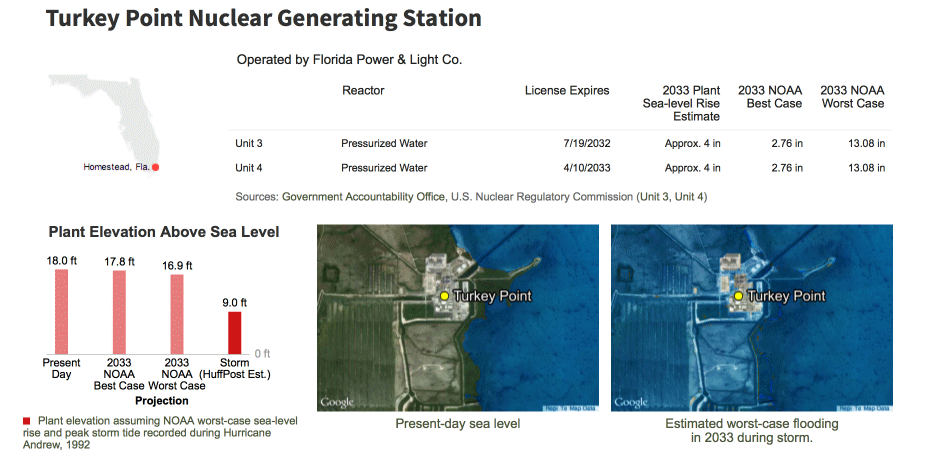Click '13.08 in' in the Unit 3 row
Image resolution: width=938 pixels, height=470 pixels.
(x=867, y=144)
